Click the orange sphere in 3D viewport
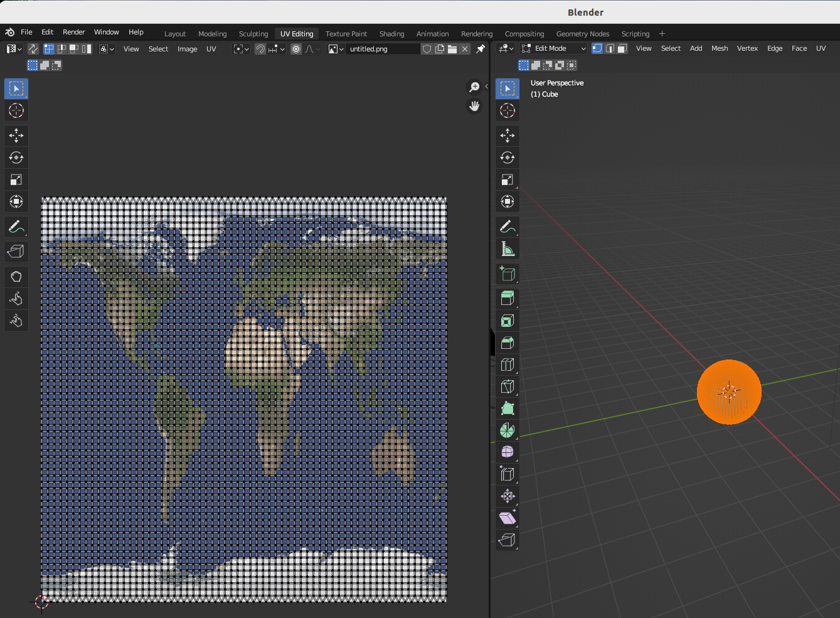The width and height of the screenshot is (840, 618). 729,392
